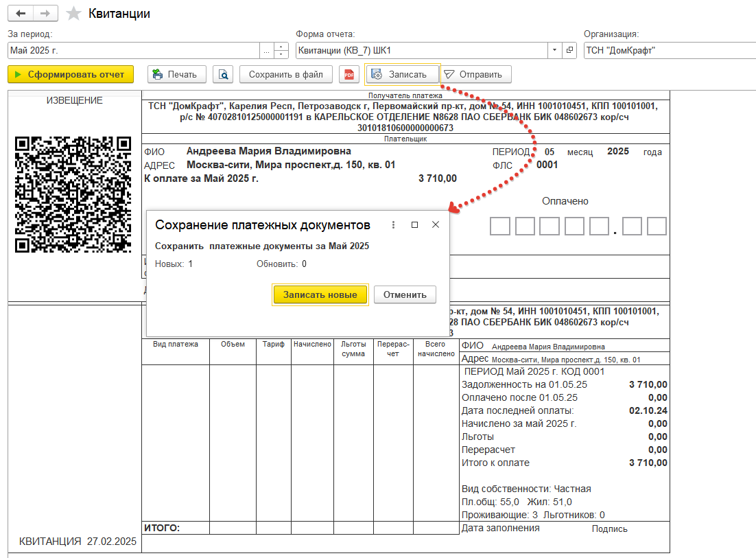Click the text КВИТАНЦИЯ 27.02.2025
The height and width of the screenshot is (558, 756).
point(78,541)
